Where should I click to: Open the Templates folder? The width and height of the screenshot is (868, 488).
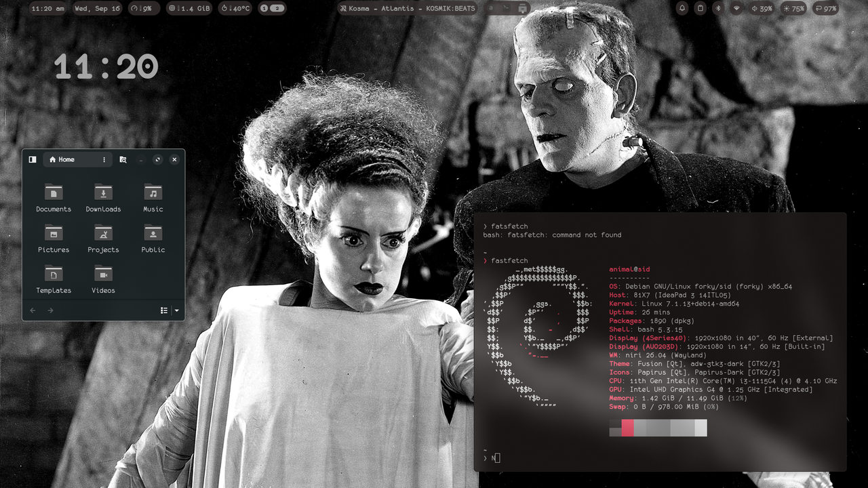coord(54,279)
